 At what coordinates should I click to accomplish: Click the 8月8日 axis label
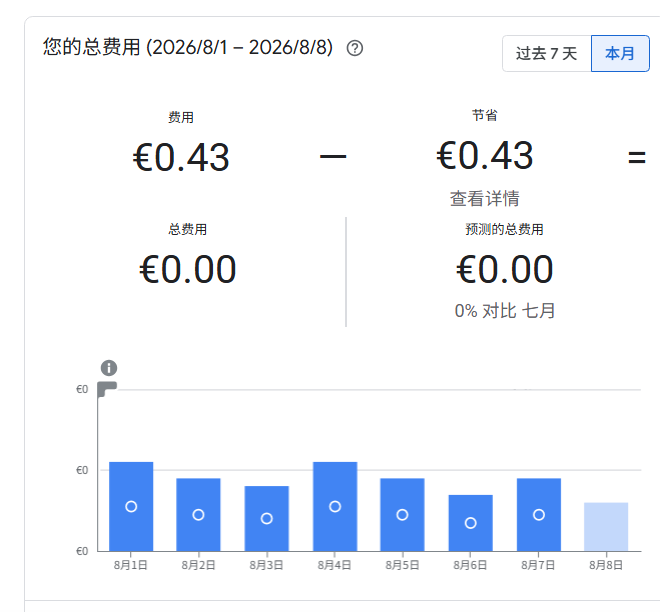(x=606, y=565)
